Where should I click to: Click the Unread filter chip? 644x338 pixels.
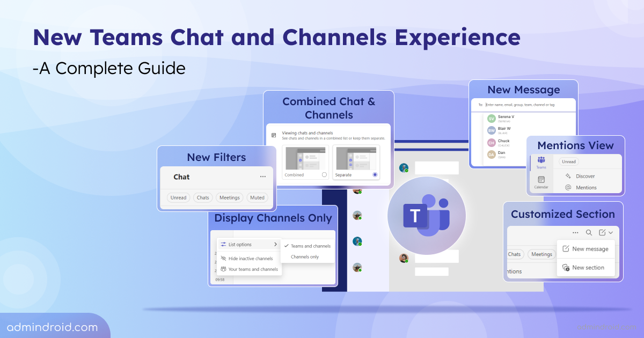point(178,197)
